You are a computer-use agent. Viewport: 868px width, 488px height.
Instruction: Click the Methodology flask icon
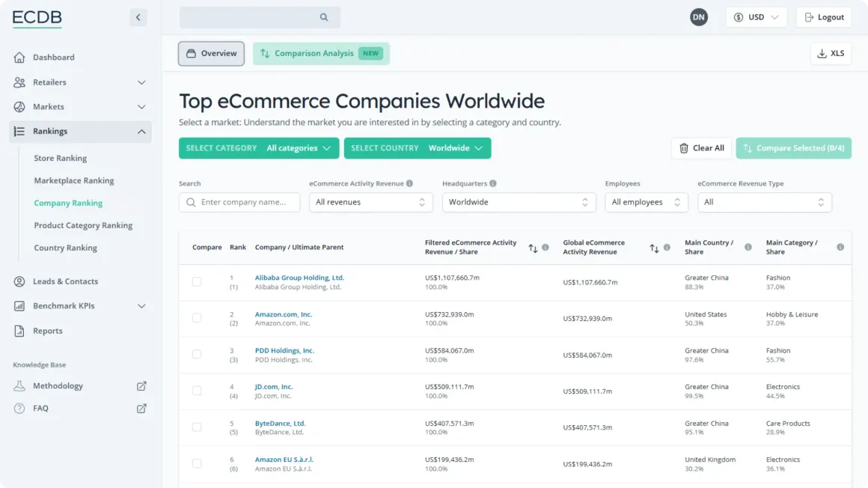(19, 385)
